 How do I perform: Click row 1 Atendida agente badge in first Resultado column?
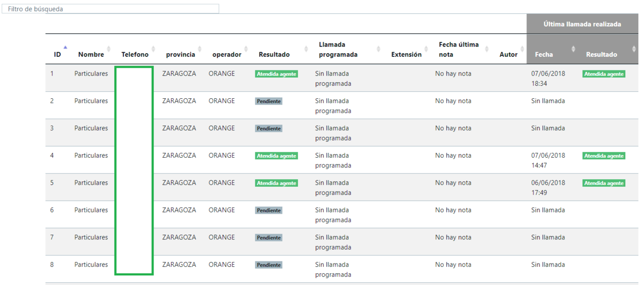[276, 74]
